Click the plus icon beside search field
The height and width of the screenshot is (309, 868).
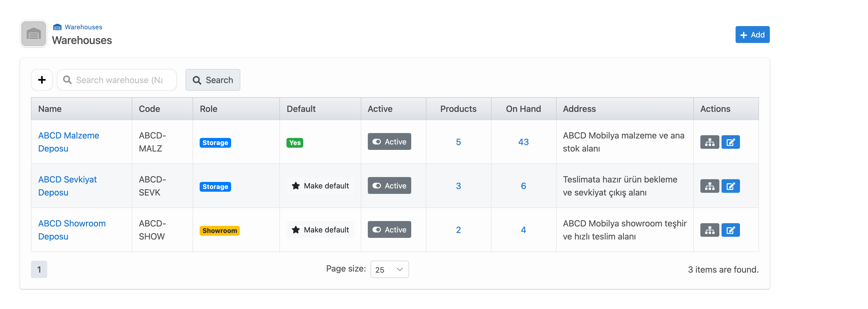[42, 80]
